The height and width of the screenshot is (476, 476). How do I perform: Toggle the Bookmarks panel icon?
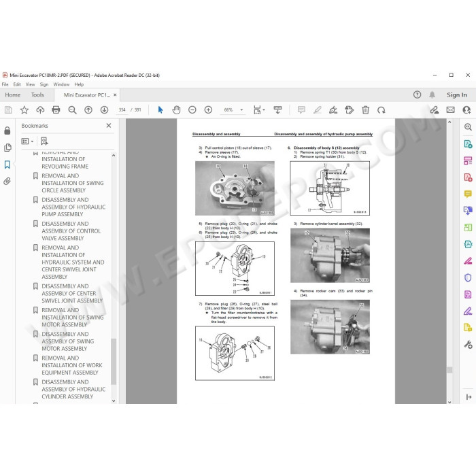point(7,165)
